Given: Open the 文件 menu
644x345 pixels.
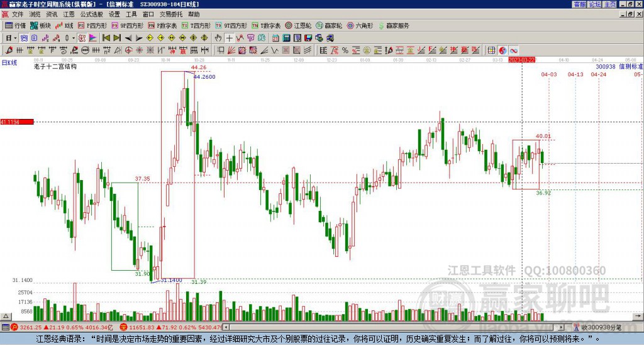Looking at the screenshot, I should (18, 14).
